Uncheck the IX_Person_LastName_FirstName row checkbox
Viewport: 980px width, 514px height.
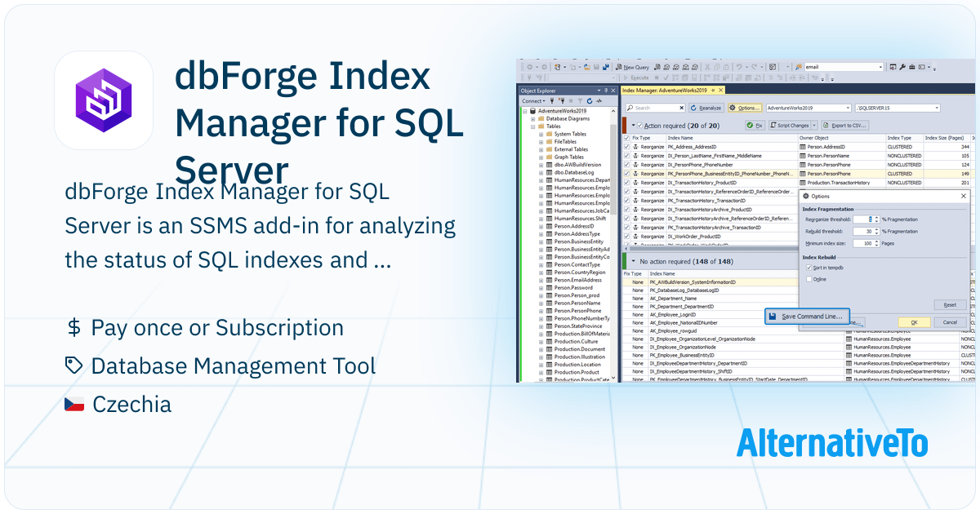tap(626, 156)
